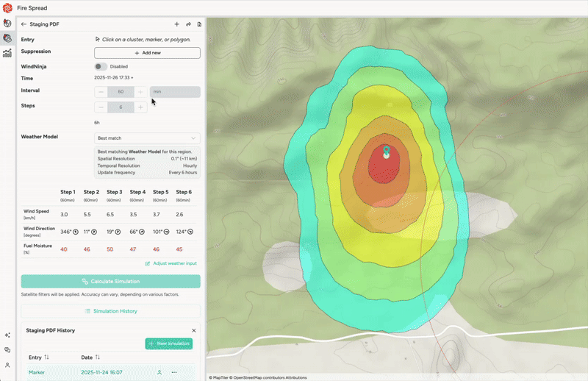The width and height of the screenshot is (588, 381).
Task: Click Add new suppression button
Action: [147, 53]
